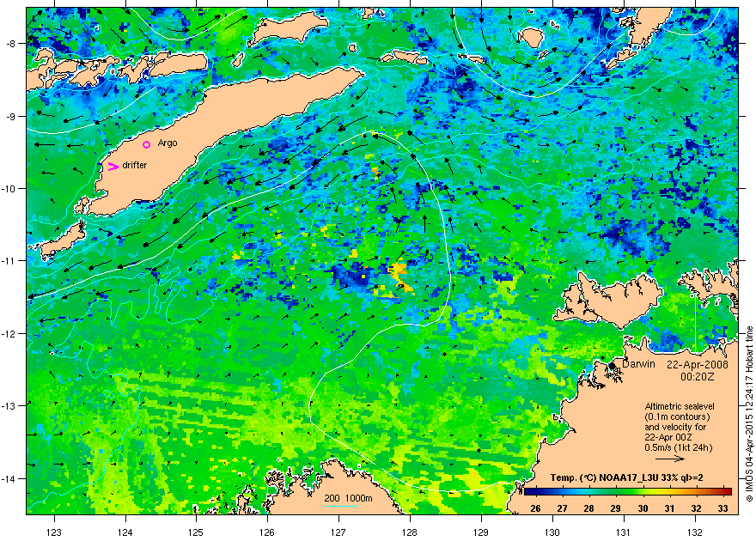
Task: Select the 'drifter' label text
Action: pos(135,165)
